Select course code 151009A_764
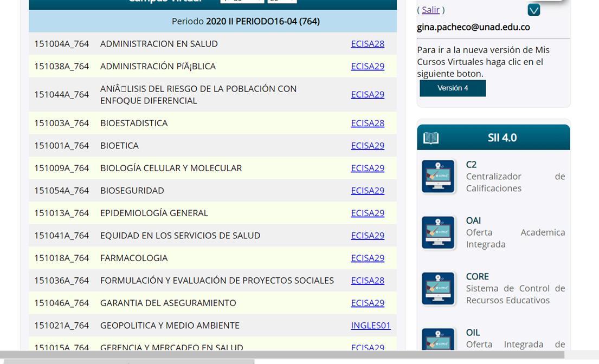The height and width of the screenshot is (364, 599). (61, 168)
